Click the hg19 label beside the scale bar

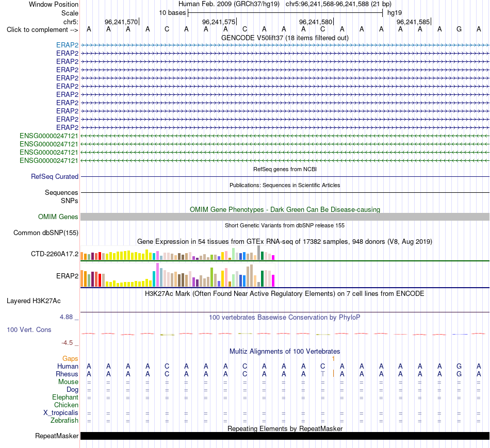(395, 13)
